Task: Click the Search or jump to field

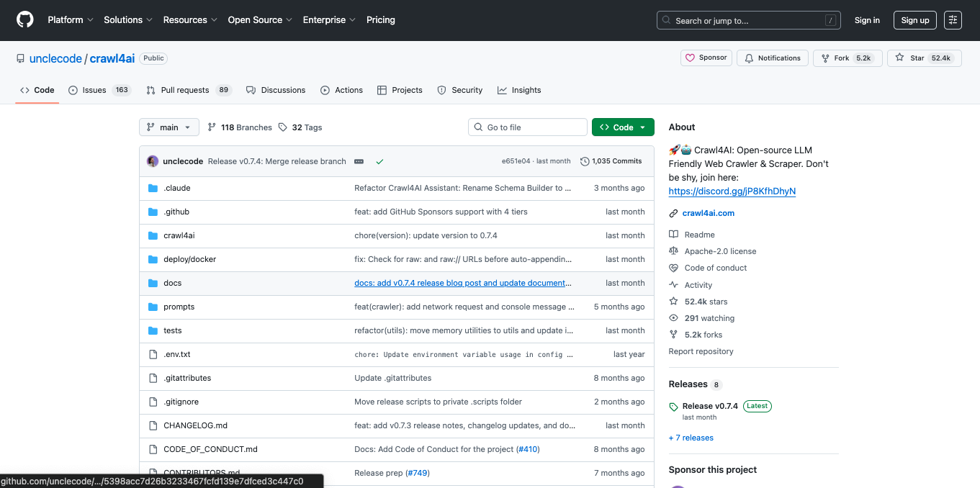Action: tap(748, 21)
